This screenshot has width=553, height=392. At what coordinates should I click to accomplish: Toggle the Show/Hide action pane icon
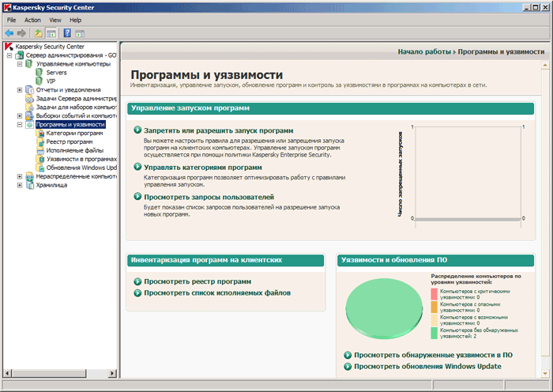point(80,33)
